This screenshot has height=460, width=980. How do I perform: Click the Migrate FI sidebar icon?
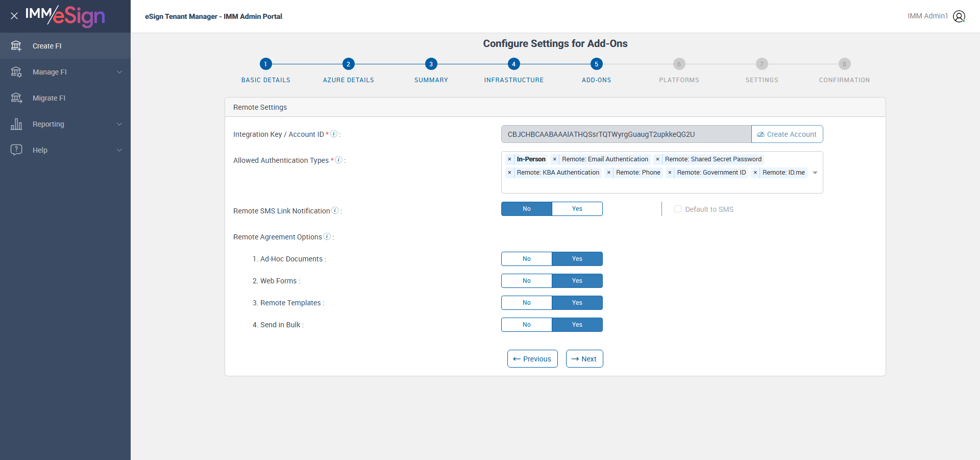16,98
